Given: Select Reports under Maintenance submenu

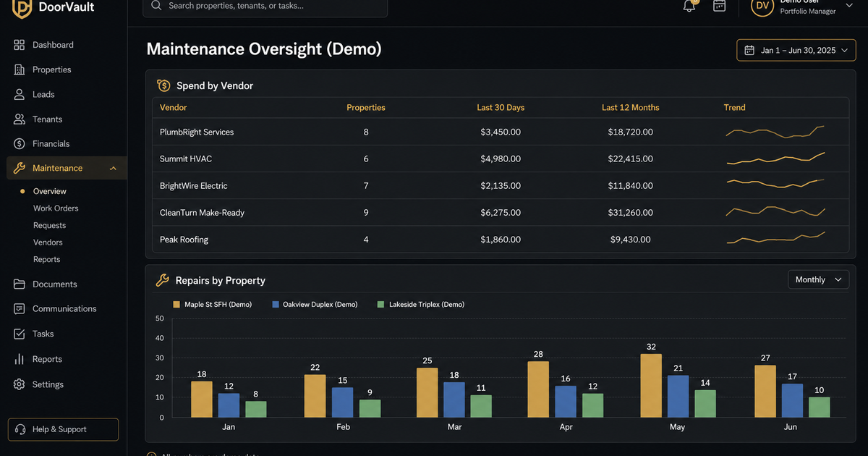Looking at the screenshot, I should (x=46, y=259).
